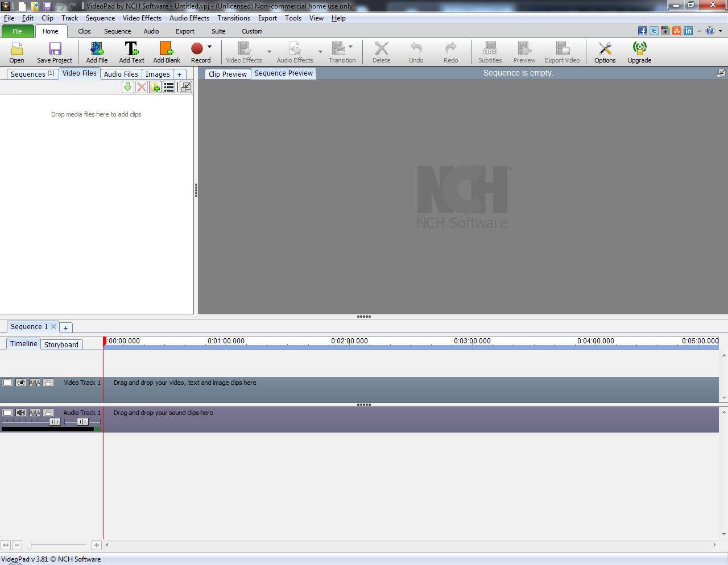Switch to the Clips ribbon tab
The image size is (728, 565).
click(84, 31)
